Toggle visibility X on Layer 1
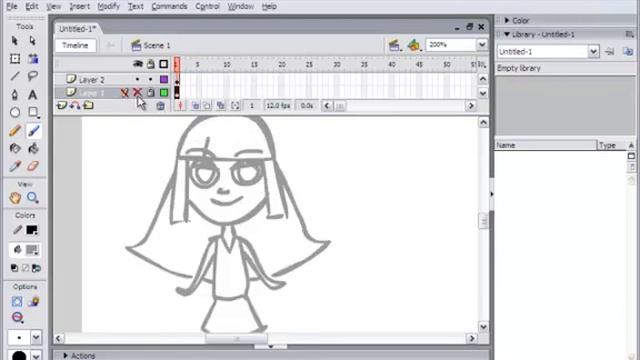Screen dimensions: 640x360 tap(138, 93)
